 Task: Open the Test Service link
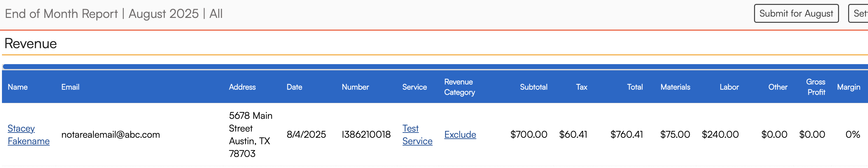417,135
